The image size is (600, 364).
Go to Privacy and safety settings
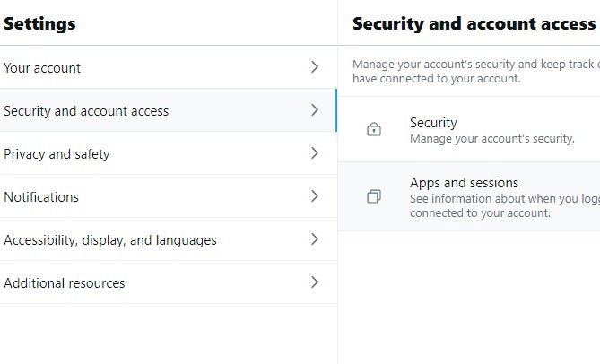tap(57, 154)
